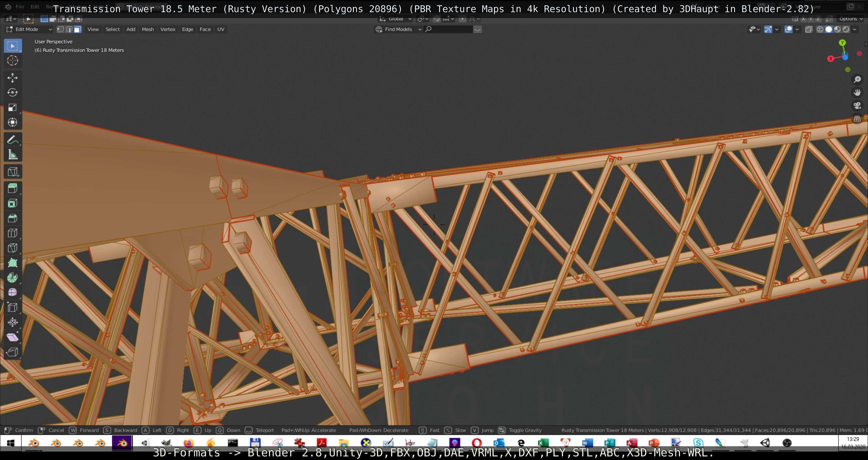Open the Face menu

coord(205,29)
